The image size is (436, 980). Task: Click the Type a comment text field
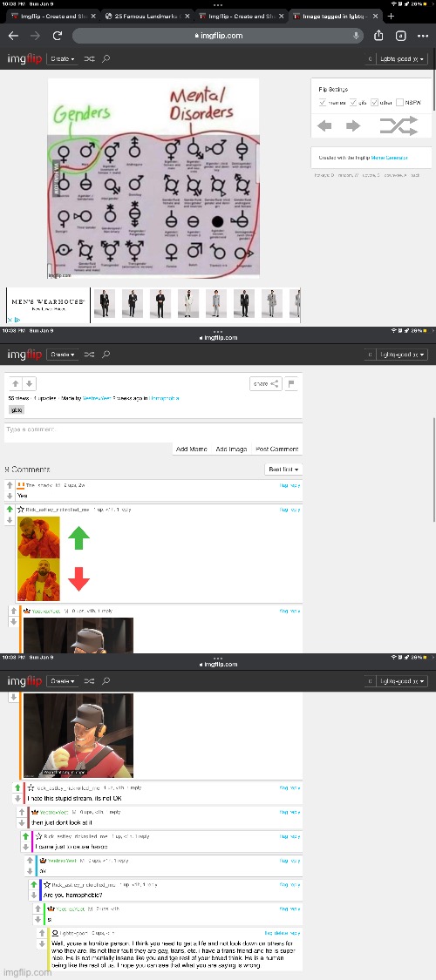tap(153, 430)
